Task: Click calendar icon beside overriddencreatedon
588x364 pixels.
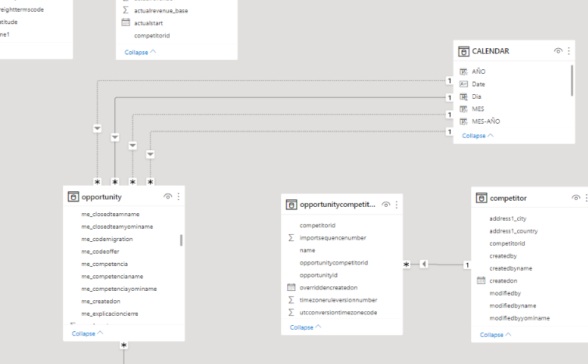Action: [291, 287]
